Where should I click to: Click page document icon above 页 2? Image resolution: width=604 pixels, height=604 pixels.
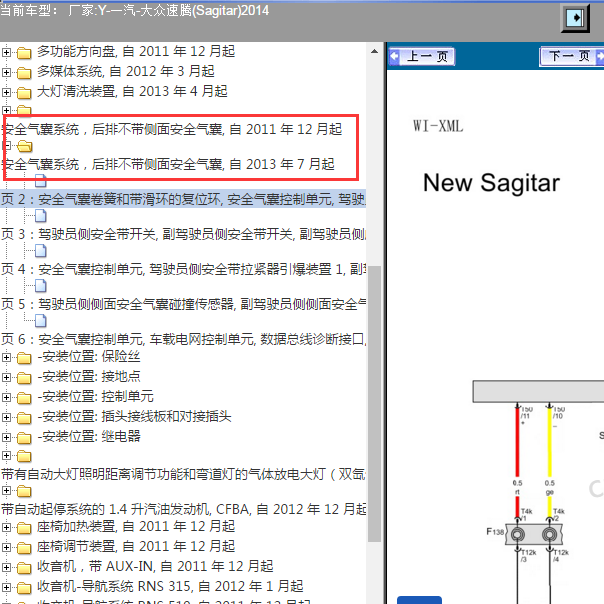point(41,181)
